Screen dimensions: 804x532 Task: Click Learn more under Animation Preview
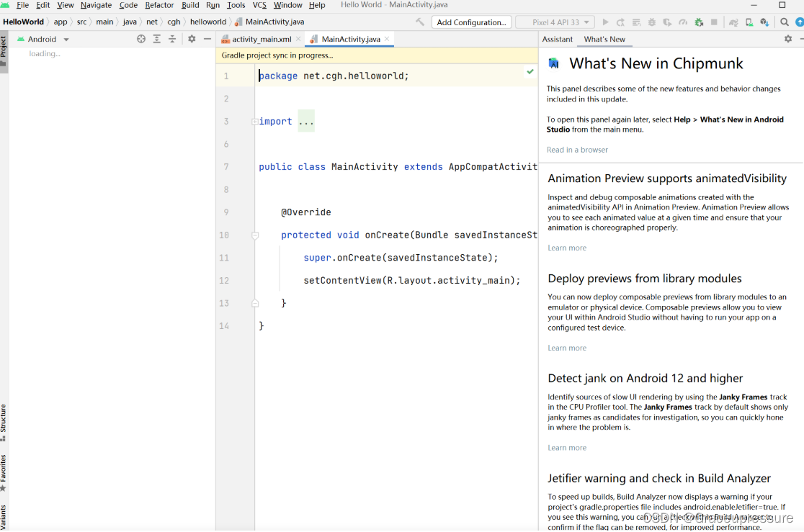click(x=566, y=248)
